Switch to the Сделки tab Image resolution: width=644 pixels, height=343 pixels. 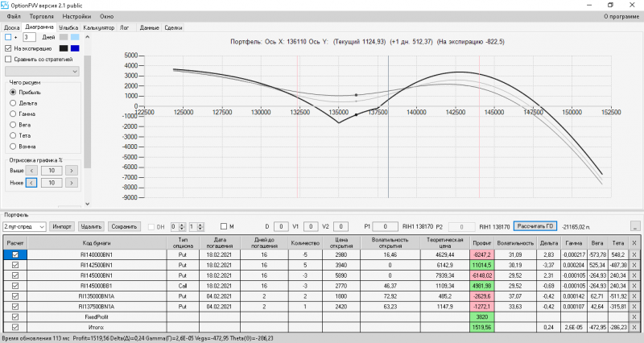[x=173, y=27]
